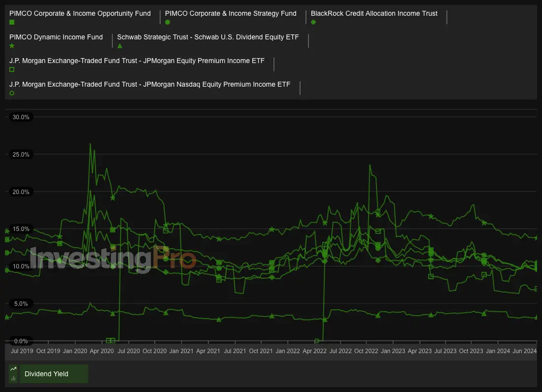Click the 25.0% y-axis label
The image size is (542, 392).
tap(21, 154)
